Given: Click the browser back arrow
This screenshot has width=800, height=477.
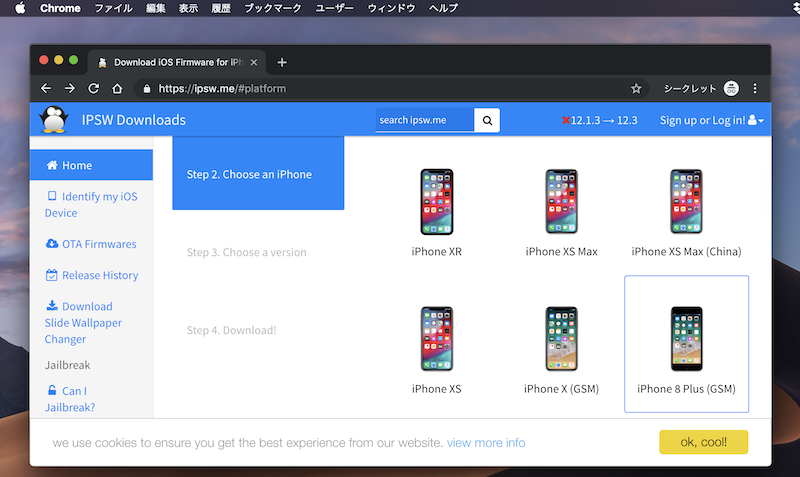Looking at the screenshot, I should (45, 88).
